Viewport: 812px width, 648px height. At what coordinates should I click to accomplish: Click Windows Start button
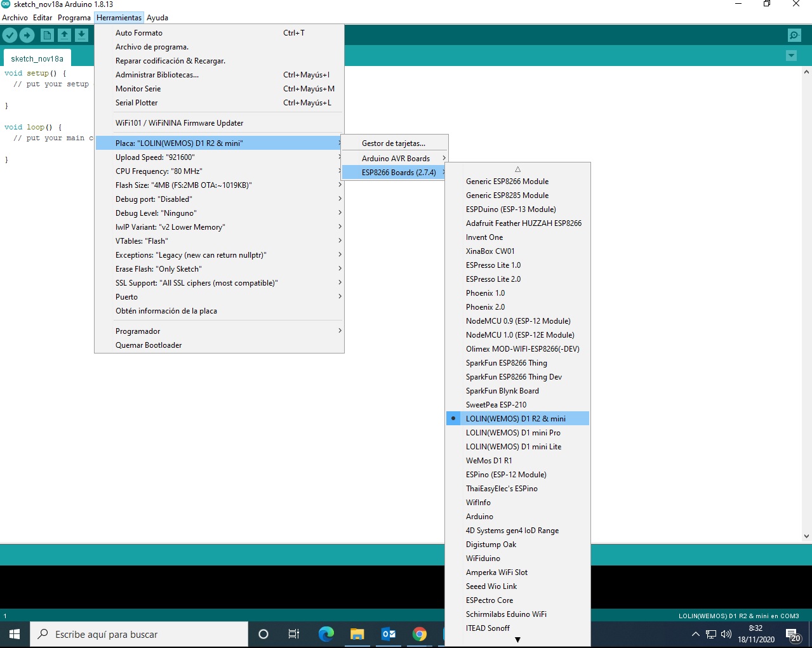pos(15,634)
